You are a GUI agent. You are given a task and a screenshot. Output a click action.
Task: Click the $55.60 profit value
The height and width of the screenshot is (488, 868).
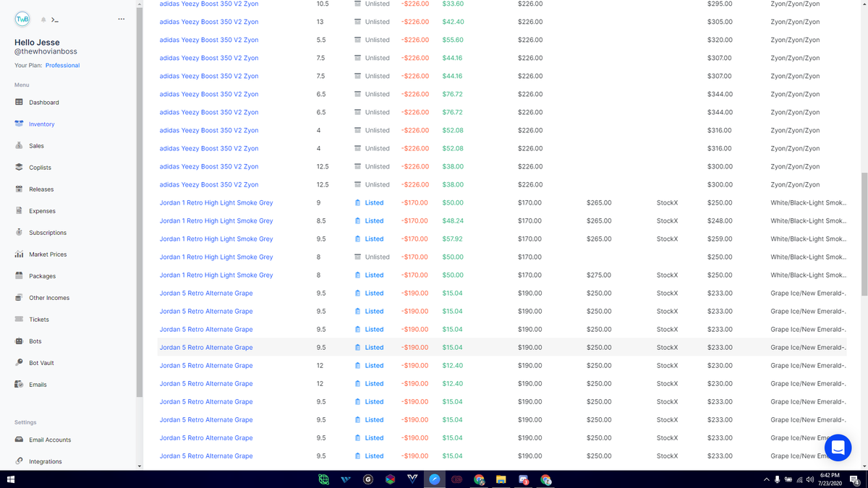(453, 40)
